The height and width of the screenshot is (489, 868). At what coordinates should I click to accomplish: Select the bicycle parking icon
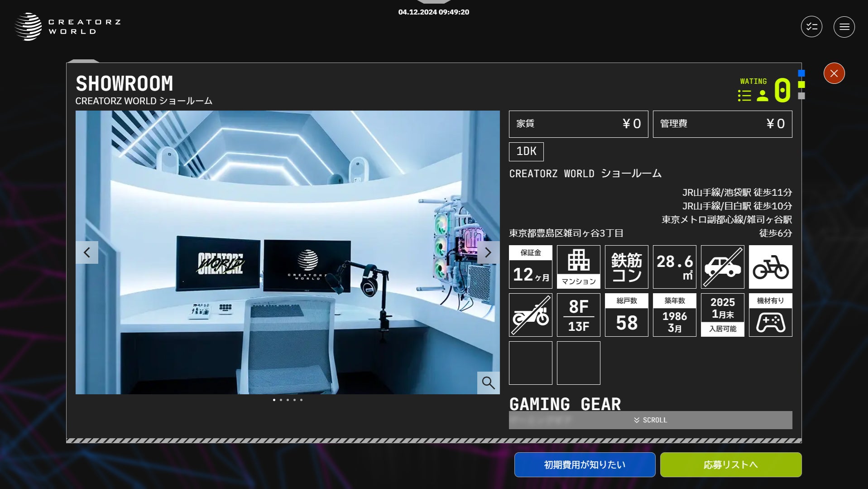770,267
